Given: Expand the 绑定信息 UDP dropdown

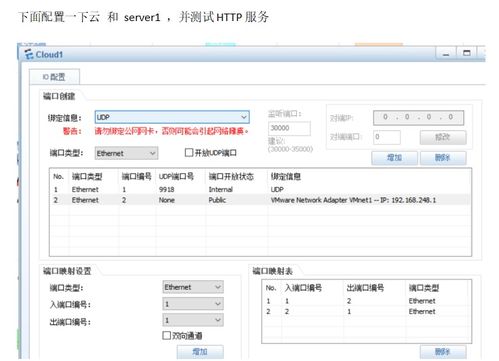Looking at the screenshot, I should (x=172, y=117).
